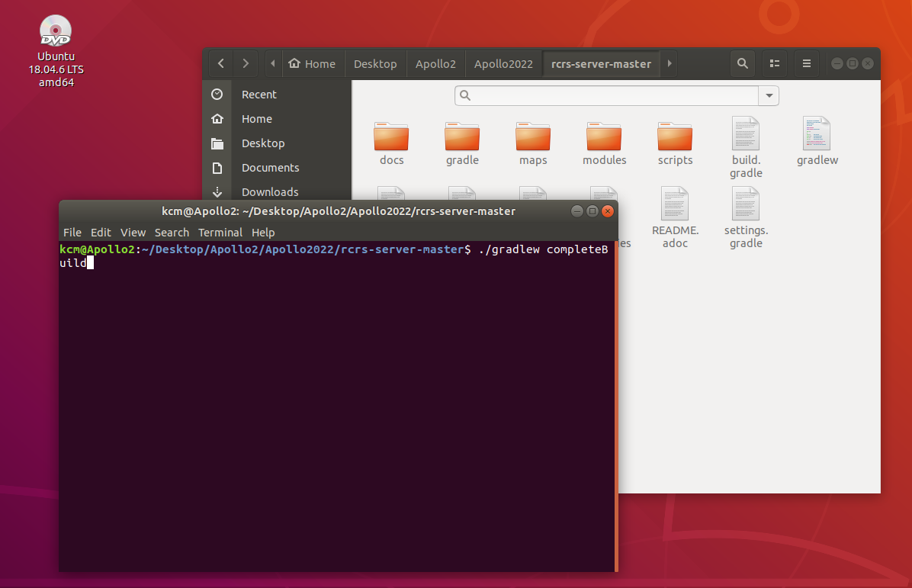Open search filter dropdown arrow
This screenshot has height=588, width=912.
769,95
